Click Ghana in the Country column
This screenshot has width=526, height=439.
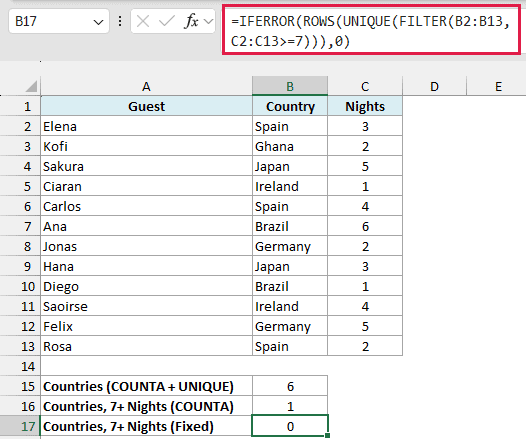point(290,146)
